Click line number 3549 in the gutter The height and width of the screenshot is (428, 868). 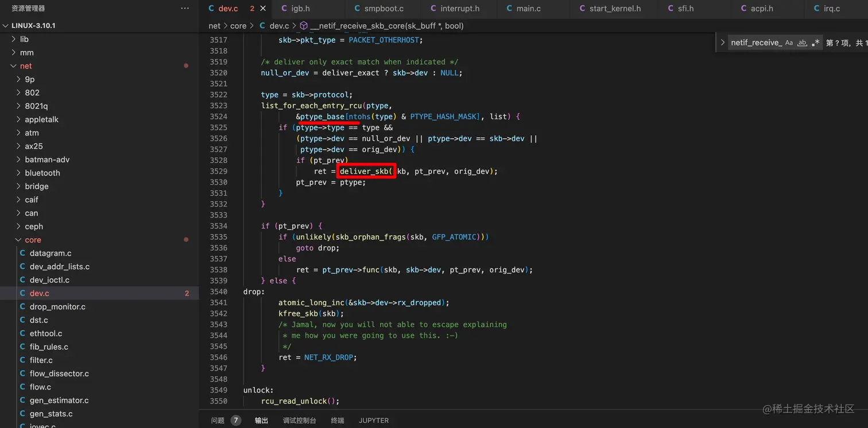point(218,390)
